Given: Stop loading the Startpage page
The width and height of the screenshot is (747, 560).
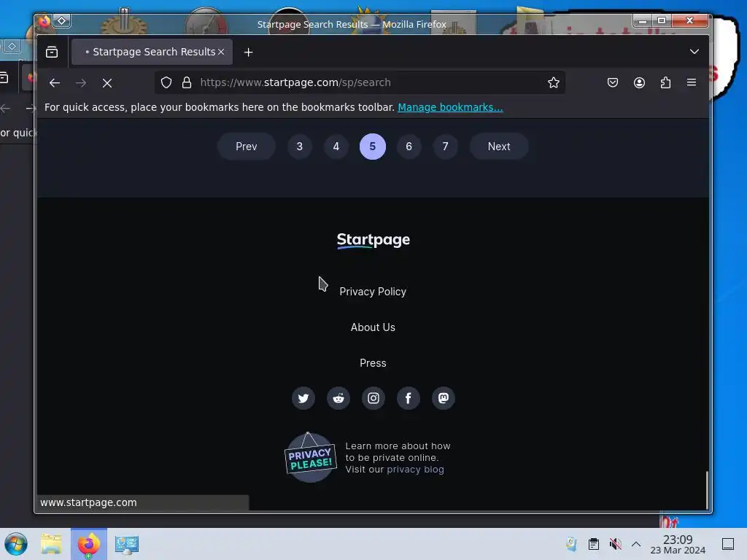Looking at the screenshot, I should click(x=107, y=83).
